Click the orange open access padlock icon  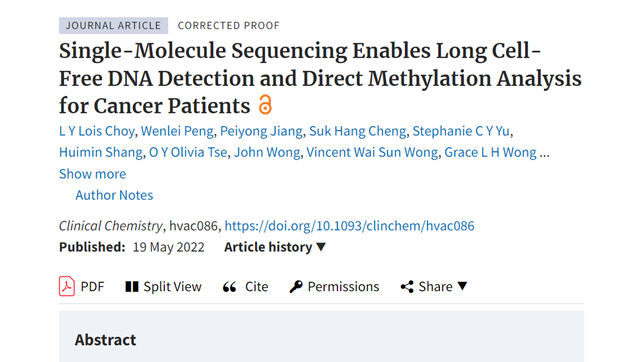(x=265, y=104)
